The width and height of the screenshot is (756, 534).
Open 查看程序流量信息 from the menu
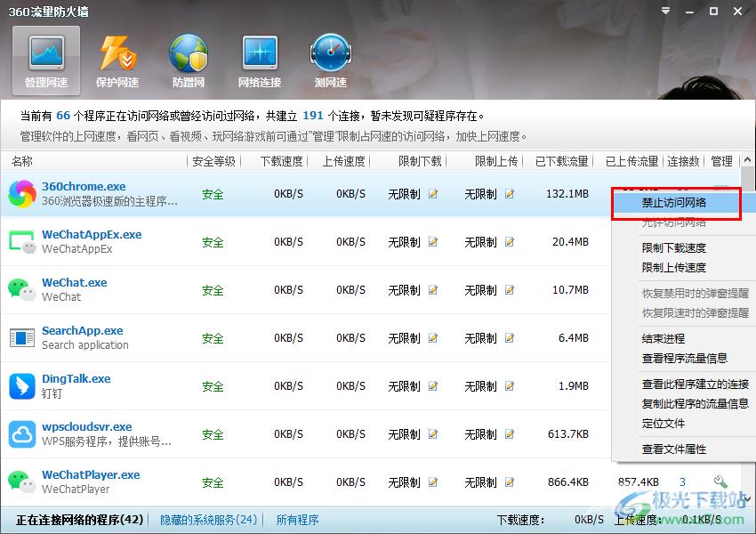[685, 358]
